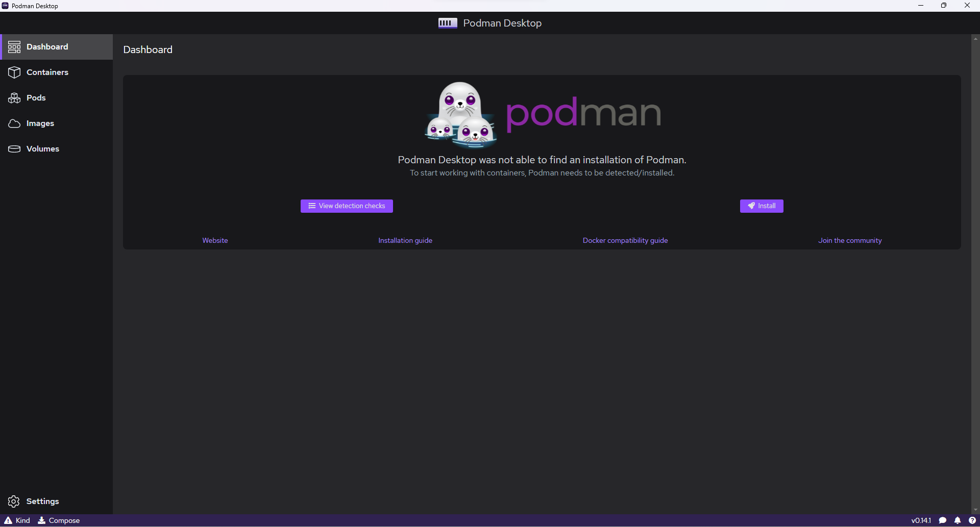Click the v0.14.1 version label

click(x=921, y=520)
